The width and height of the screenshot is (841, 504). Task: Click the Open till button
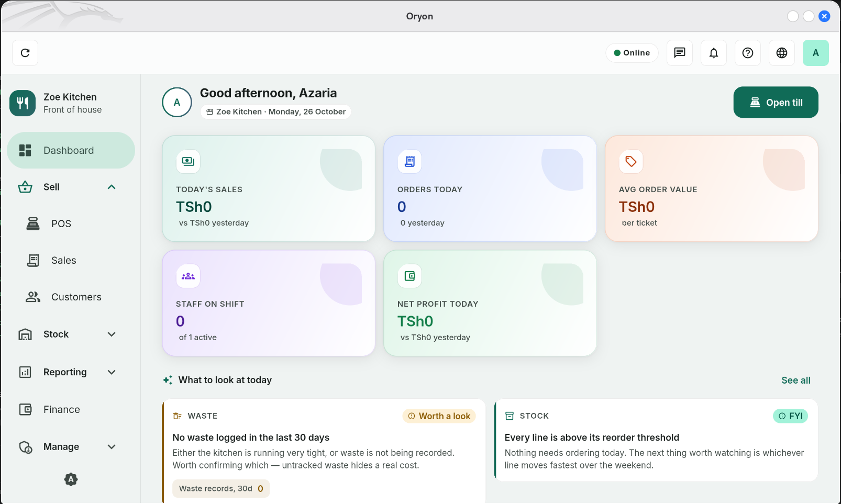pyautogui.click(x=776, y=102)
